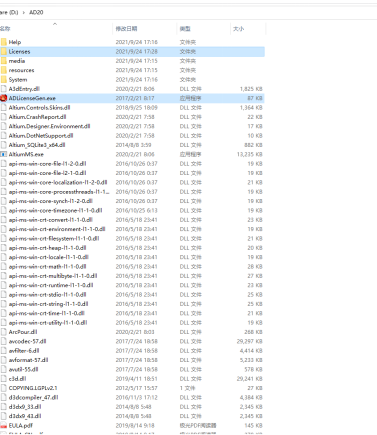
Task: Select api-ms-win-crt-heap-l1-1-0.dll file name
Action: pos(47,248)
